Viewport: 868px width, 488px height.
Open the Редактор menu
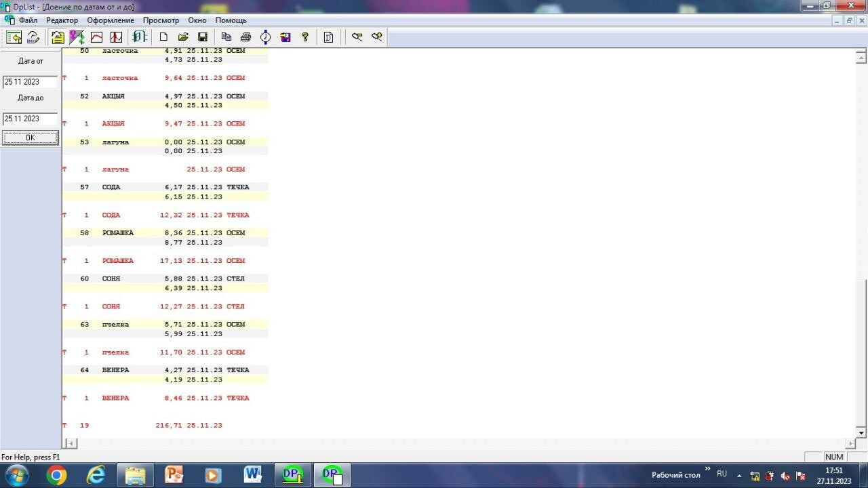62,20
